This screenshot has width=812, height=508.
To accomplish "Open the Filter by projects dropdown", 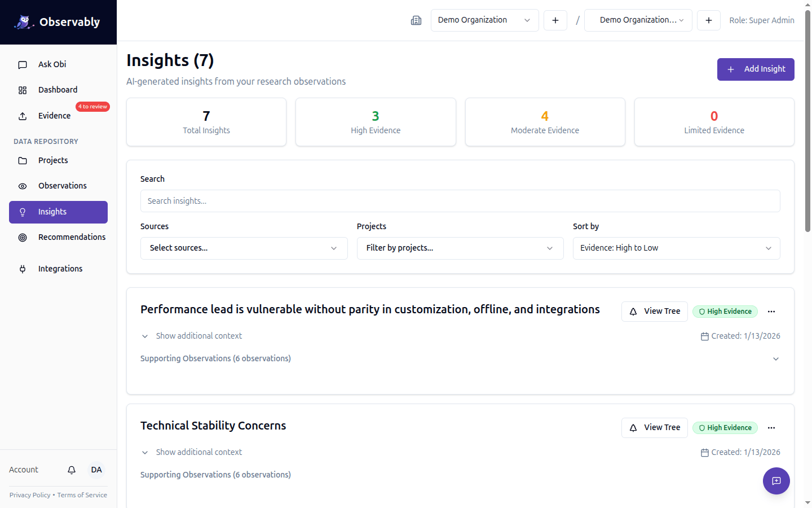I will coord(460,248).
